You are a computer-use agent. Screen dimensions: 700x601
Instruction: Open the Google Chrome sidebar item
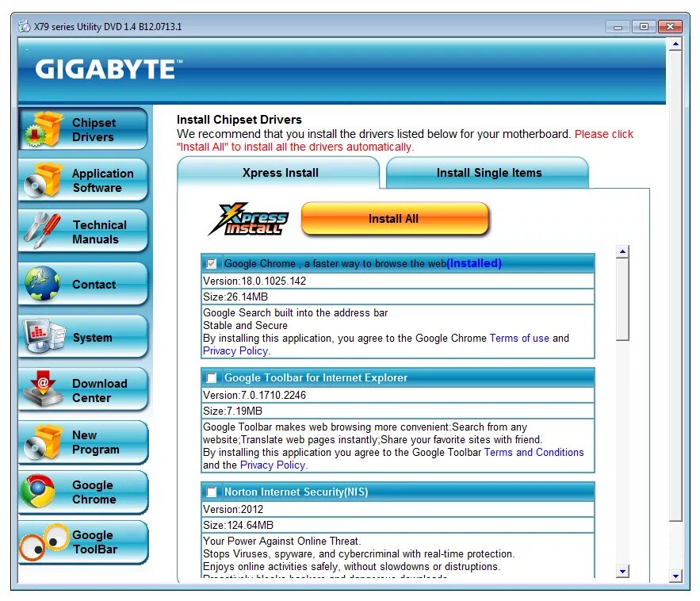tap(83, 492)
